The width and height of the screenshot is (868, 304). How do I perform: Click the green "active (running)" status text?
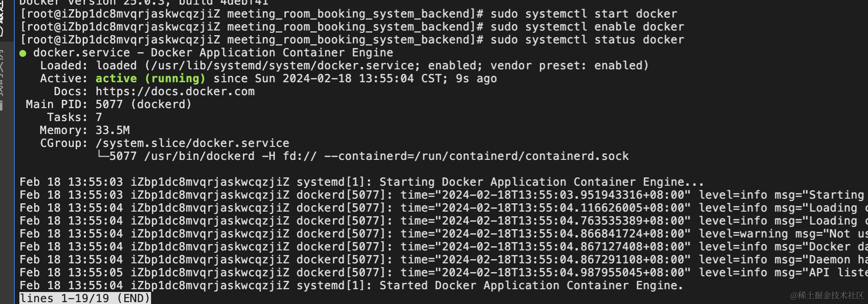click(x=150, y=79)
